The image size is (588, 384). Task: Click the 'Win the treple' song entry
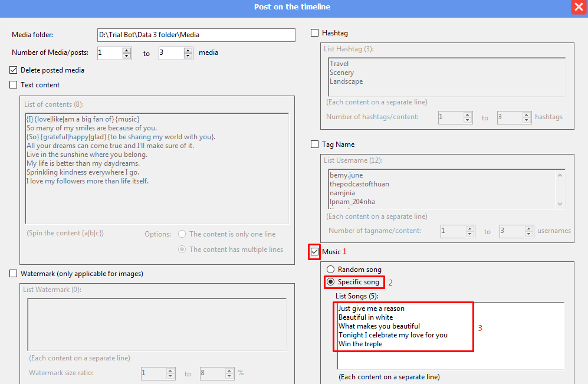tap(360, 344)
